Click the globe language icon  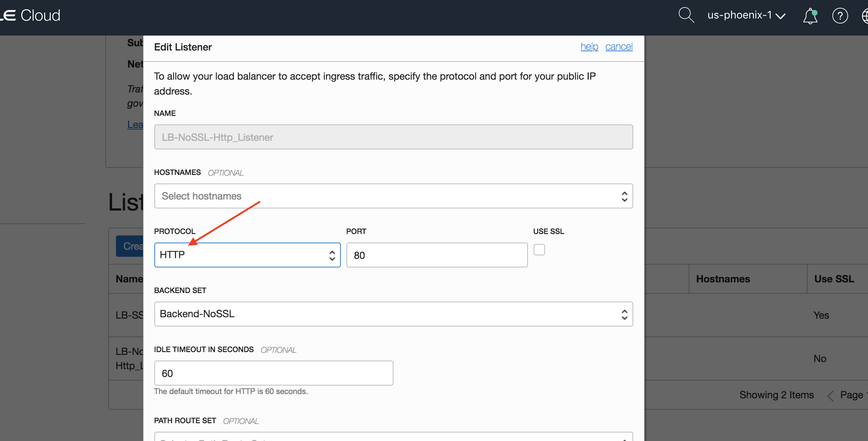[x=865, y=16]
